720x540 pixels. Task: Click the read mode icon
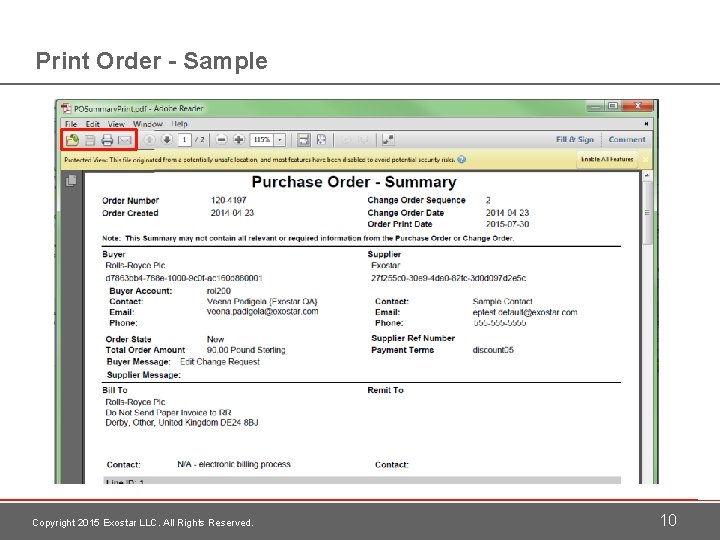[x=388, y=140]
